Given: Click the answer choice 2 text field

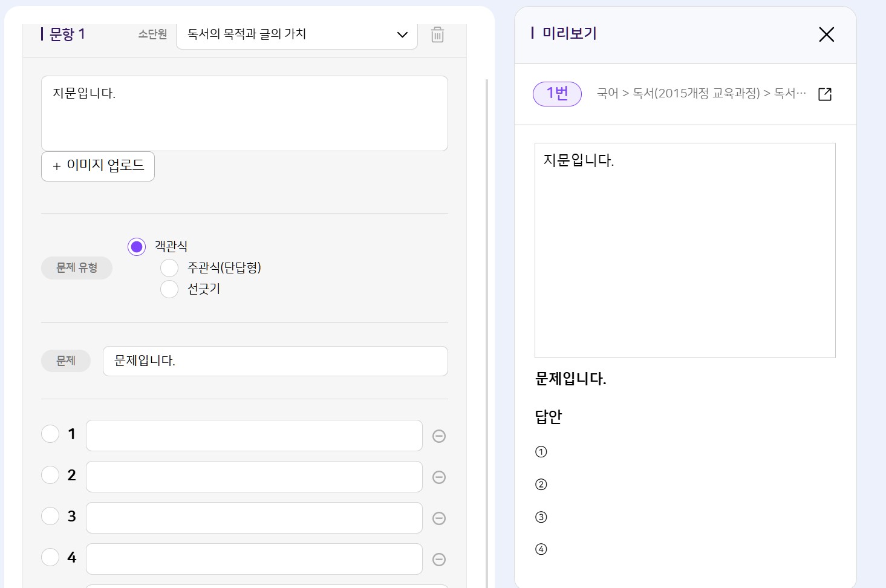Looking at the screenshot, I should point(254,477).
